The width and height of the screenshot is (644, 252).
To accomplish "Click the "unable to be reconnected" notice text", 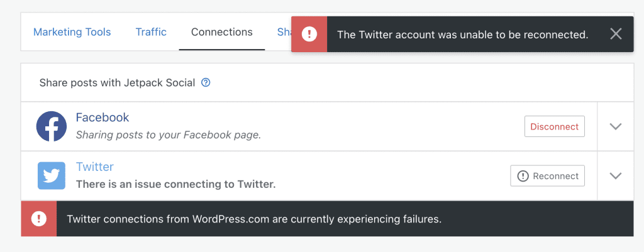I will (x=462, y=35).
